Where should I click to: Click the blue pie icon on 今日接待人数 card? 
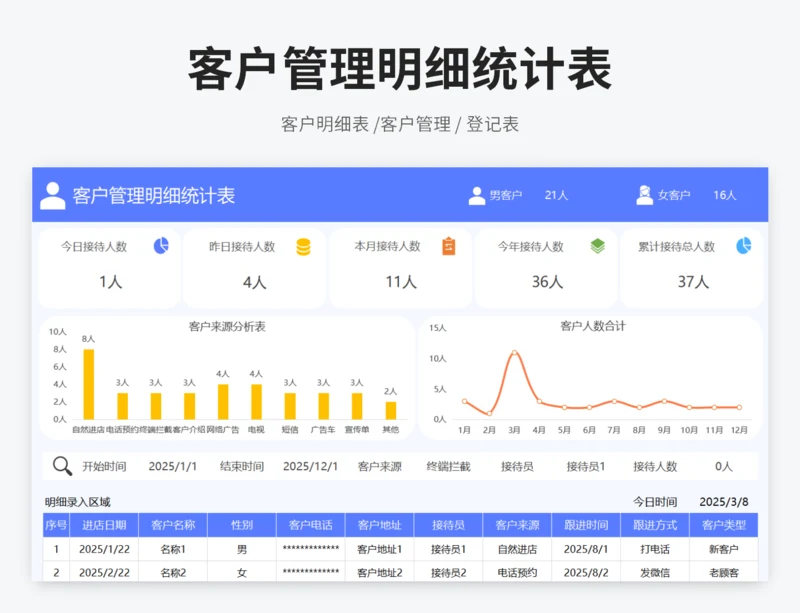pyautogui.click(x=161, y=246)
